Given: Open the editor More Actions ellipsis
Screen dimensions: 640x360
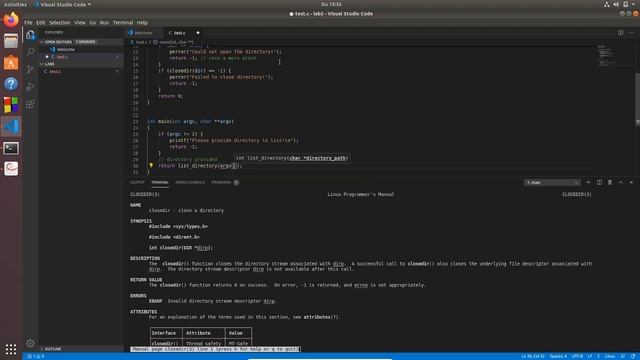Looking at the screenshot, I should click(631, 33).
